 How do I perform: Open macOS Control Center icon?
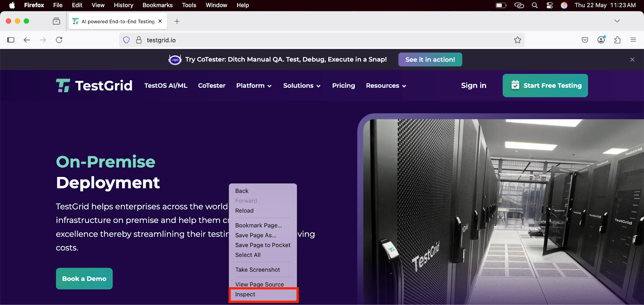tap(549, 5)
